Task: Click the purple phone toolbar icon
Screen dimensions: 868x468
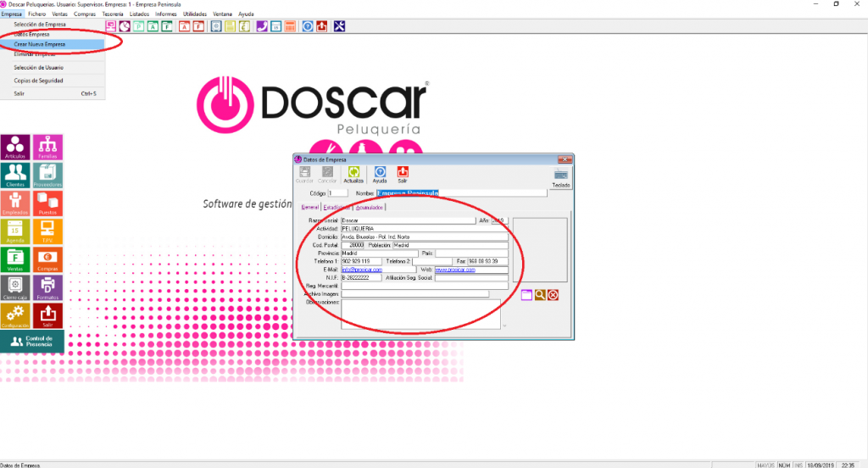Action: 262,26
